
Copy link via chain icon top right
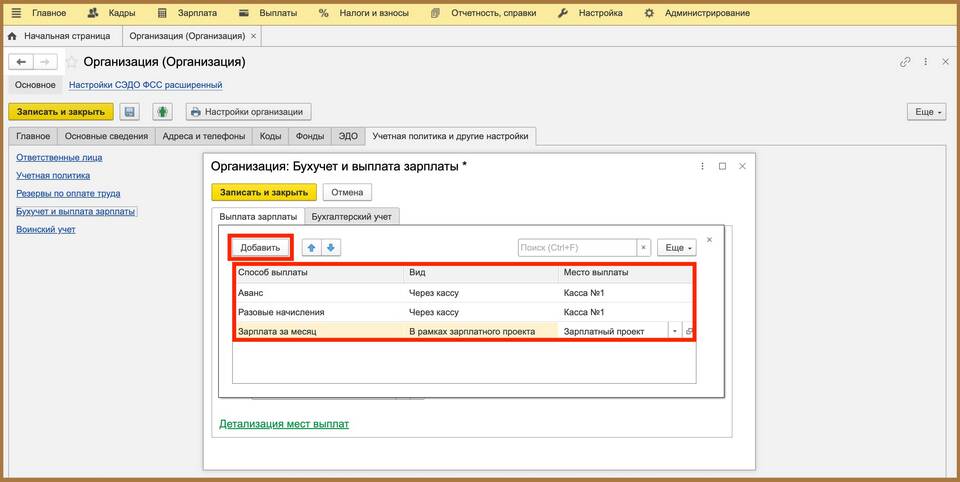point(905,62)
